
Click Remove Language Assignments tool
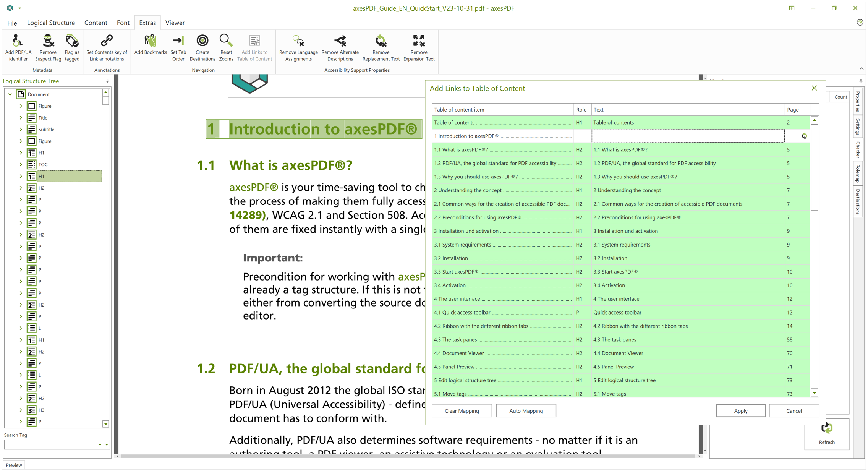pos(298,48)
